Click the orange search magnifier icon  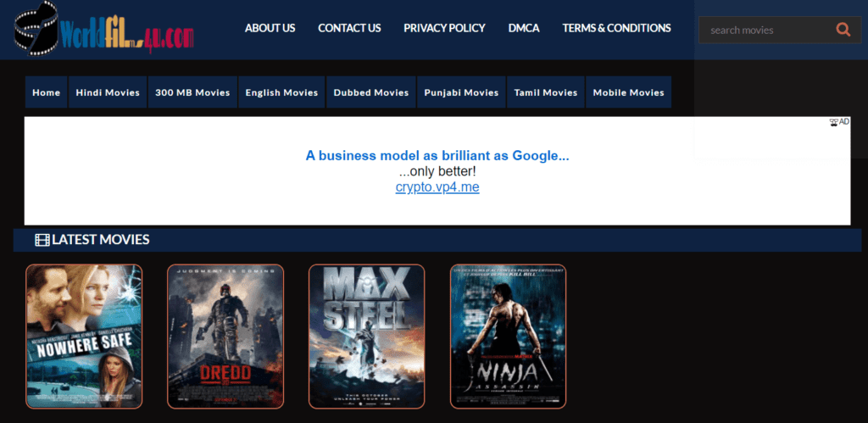click(843, 30)
